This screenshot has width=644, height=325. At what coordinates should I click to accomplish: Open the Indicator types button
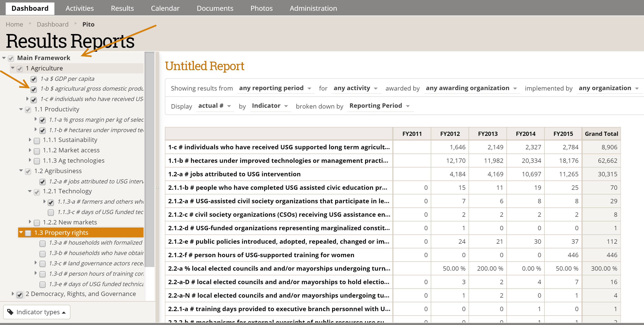point(37,312)
